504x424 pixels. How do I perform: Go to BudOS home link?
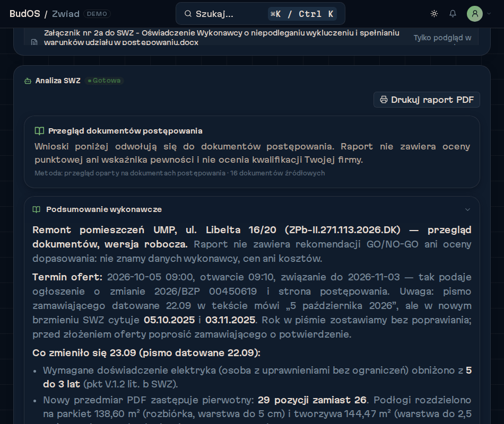(x=25, y=14)
